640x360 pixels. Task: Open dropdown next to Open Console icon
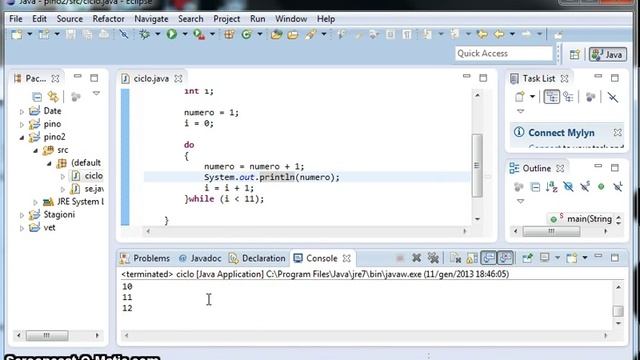point(584,258)
